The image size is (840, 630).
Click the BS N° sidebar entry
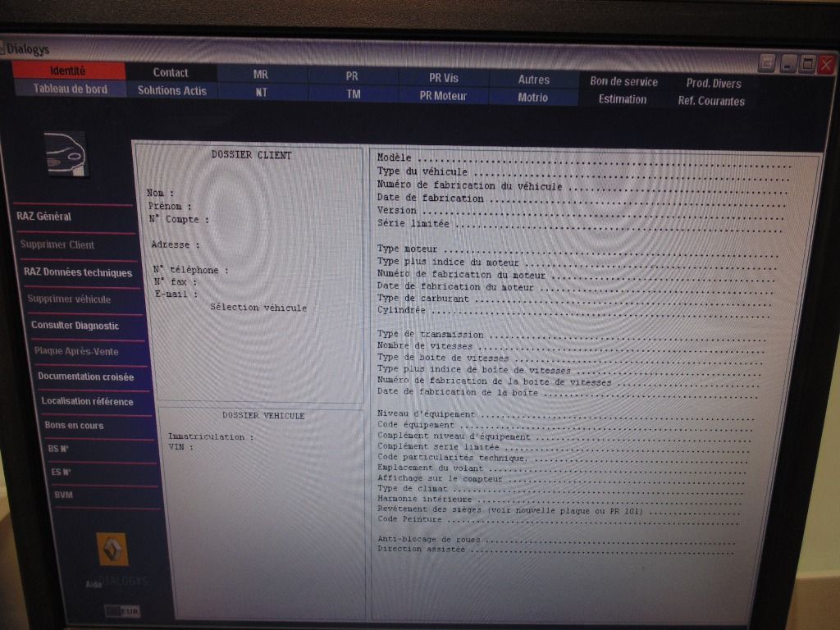tap(58, 449)
